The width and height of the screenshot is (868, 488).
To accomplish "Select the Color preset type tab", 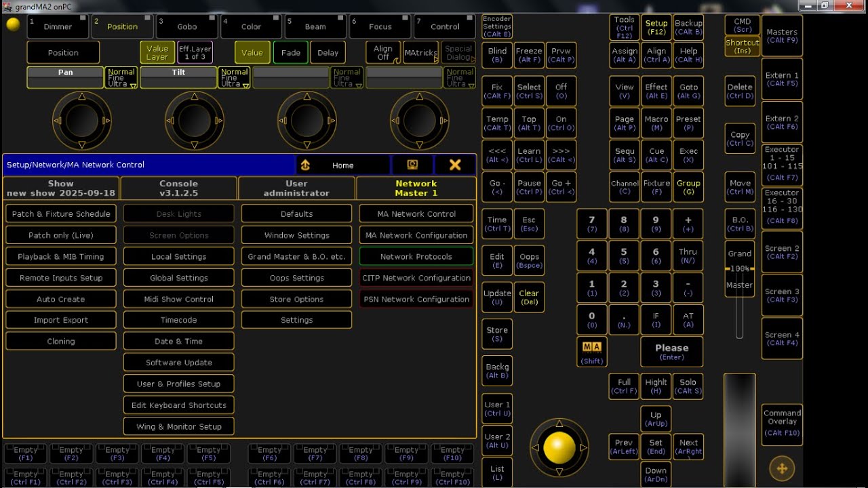I will (252, 26).
